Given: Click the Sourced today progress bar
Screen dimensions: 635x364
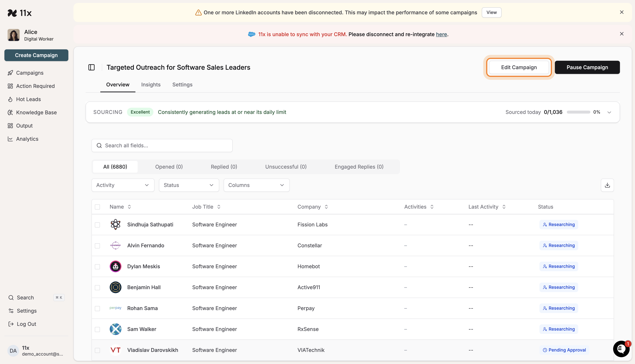Looking at the screenshot, I should pos(578,112).
